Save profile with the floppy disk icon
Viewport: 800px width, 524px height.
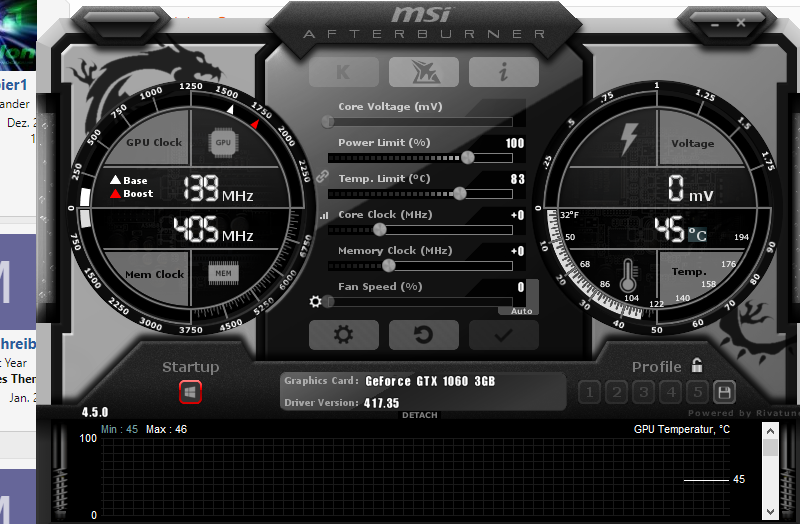point(724,392)
